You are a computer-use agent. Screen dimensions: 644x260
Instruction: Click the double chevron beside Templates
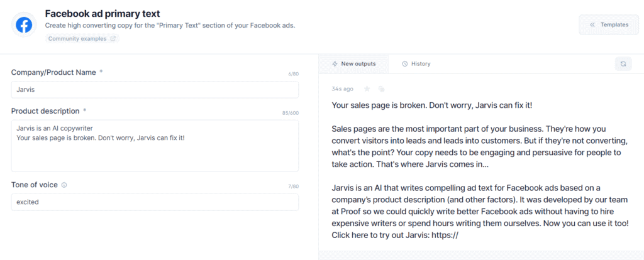(592, 24)
